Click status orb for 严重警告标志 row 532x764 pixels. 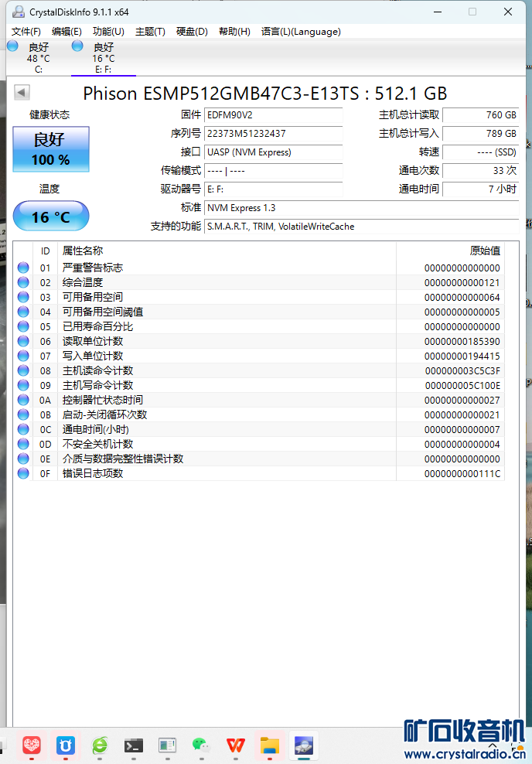[23, 268]
